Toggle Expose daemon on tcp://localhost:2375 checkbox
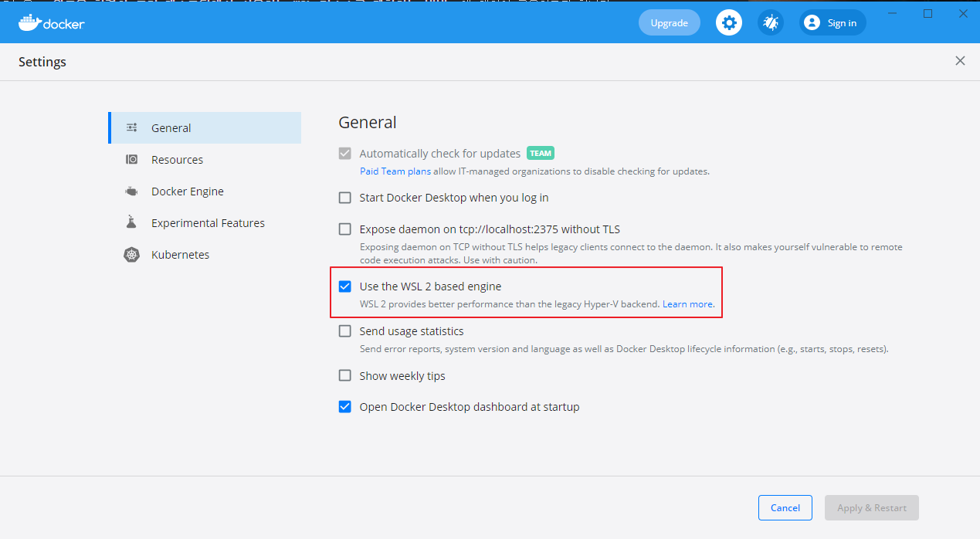Image resolution: width=980 pixels, height=539 pixels. point(345,229)
